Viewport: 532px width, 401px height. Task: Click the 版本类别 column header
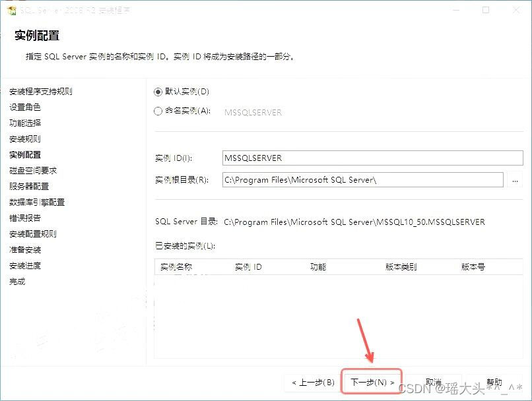point(401,266)
